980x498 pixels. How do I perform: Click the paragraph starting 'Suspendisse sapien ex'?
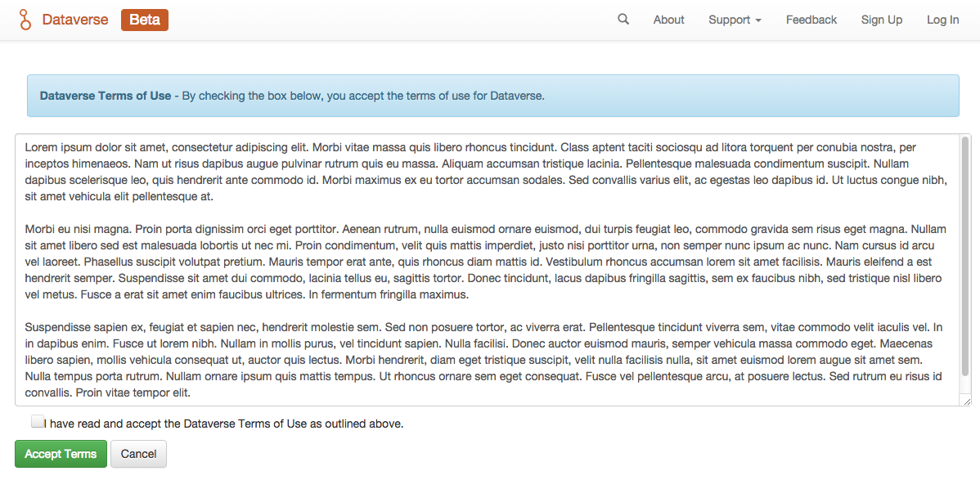483,360
